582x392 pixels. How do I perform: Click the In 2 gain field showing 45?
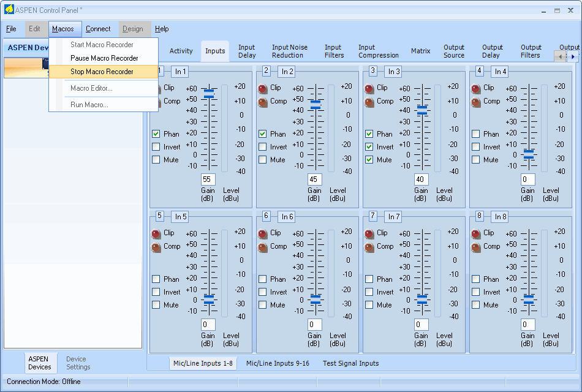point(315,179)
